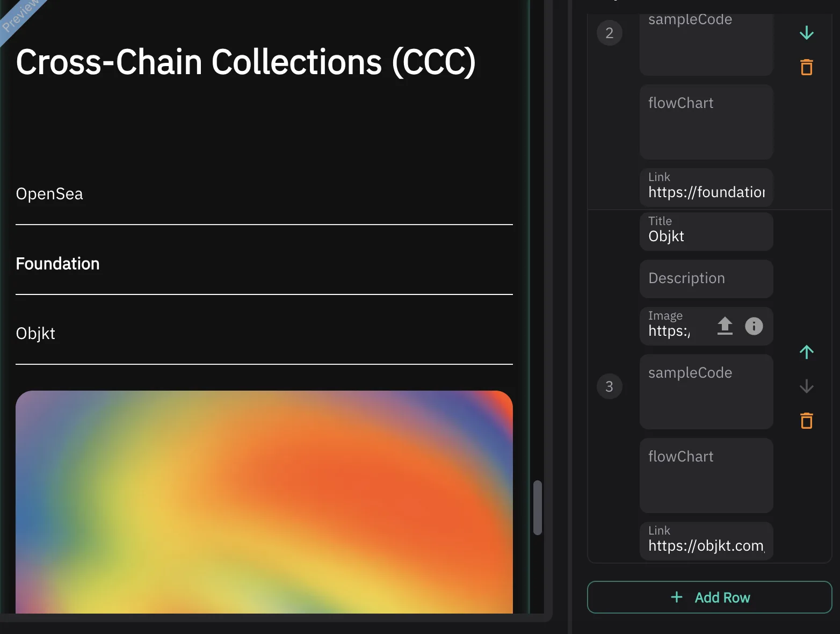Click row 3 disabled down arrow

[x=806, y=386]
